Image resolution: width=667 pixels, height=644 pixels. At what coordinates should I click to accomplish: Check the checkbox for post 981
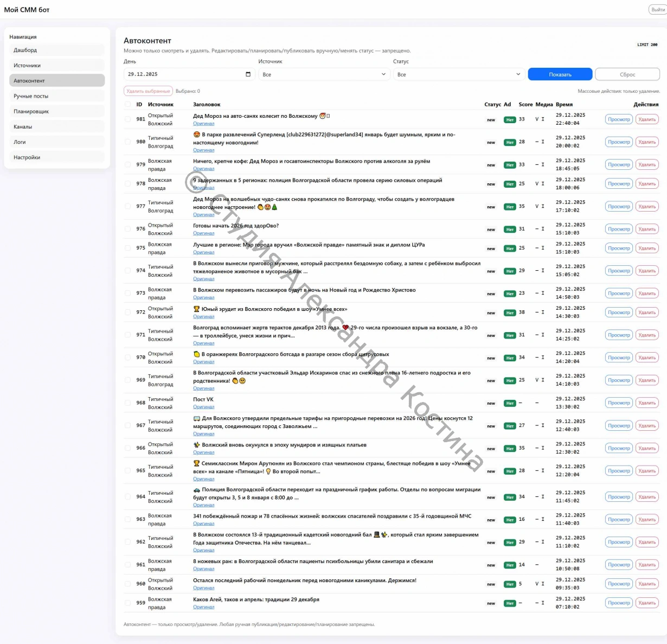point(128,119)
